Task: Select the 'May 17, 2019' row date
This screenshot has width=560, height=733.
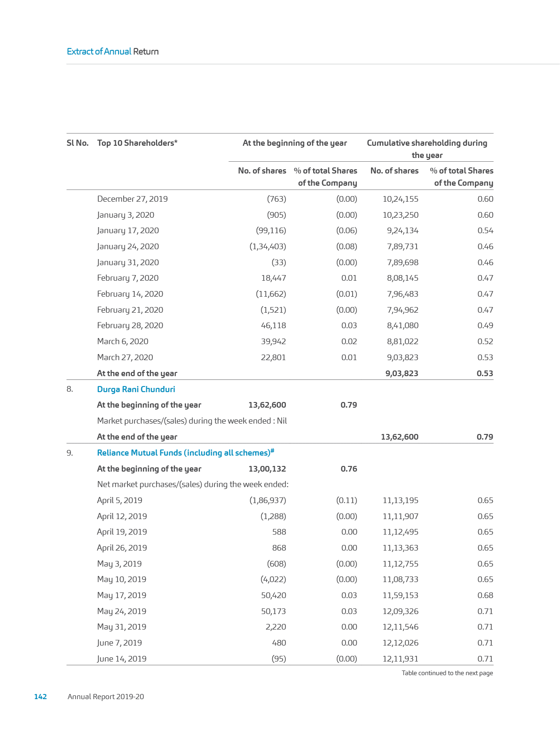Action: coord(121,595)
